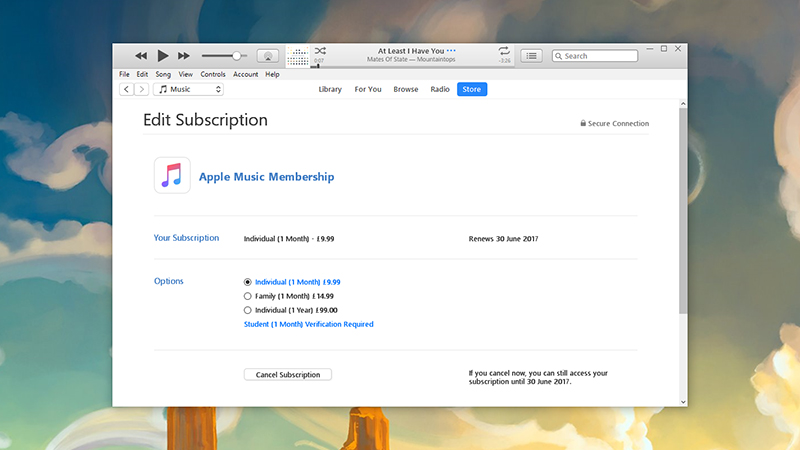Viewport: 800px width, 450px height.
Task: Click the scrollbar up arrow
Action: point(683,104)
